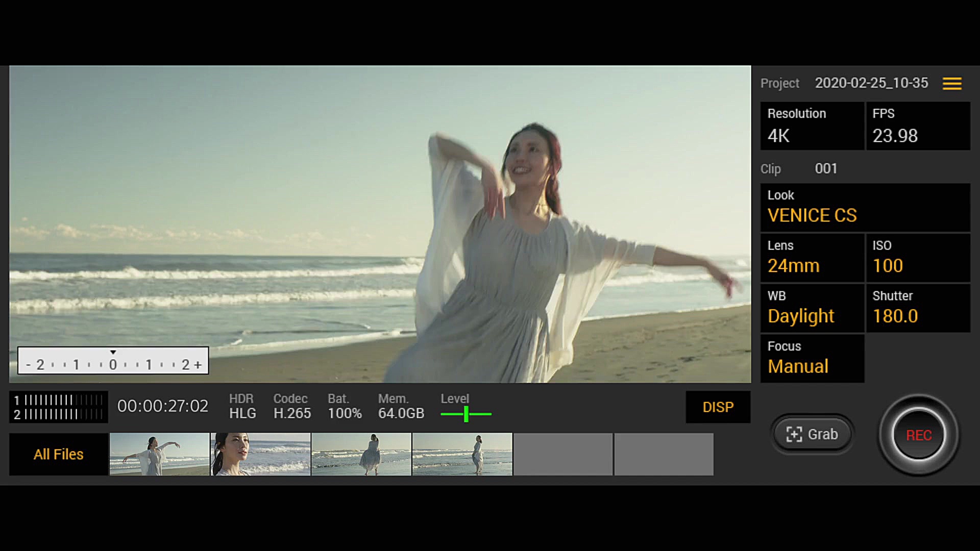Open the hamburger menu icon
The image size is (980, 551).
pyautogui.click(x=952, y=83)
